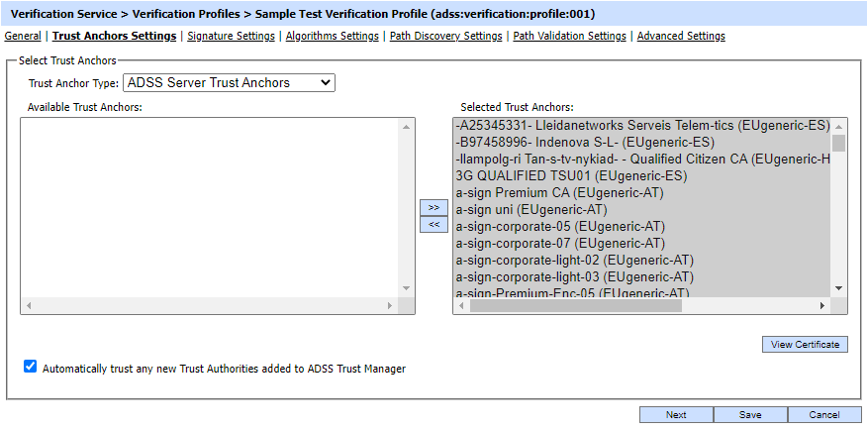This screenshot has width=868, height=430.
Task: Go to Algorithms Settings tab
Action: point(332,36)
